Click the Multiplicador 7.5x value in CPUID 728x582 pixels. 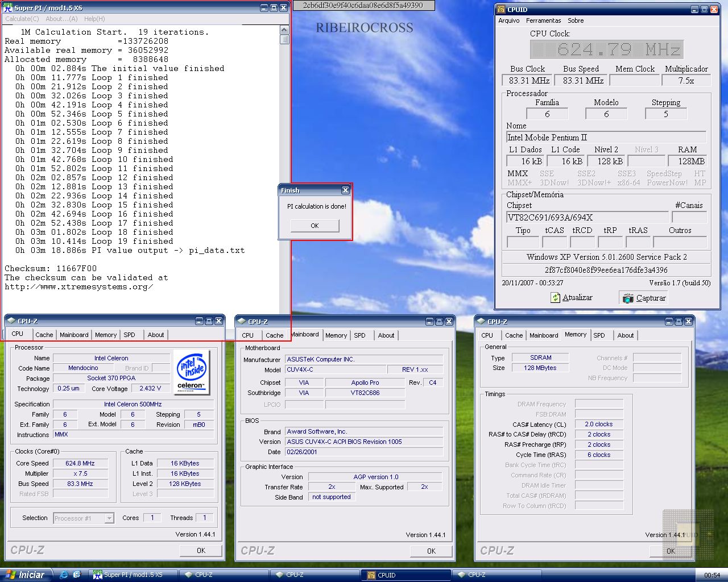(686, 81)
